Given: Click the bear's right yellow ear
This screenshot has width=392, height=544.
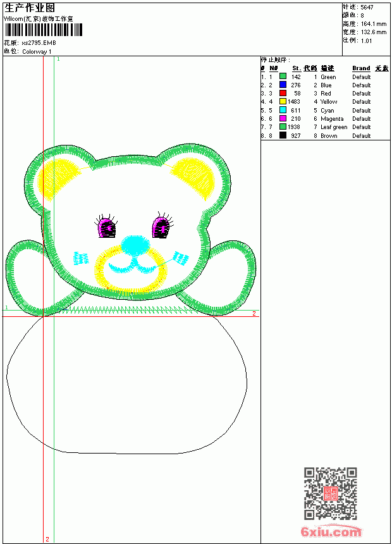Looking at the screenshot, I should (193, 178).
